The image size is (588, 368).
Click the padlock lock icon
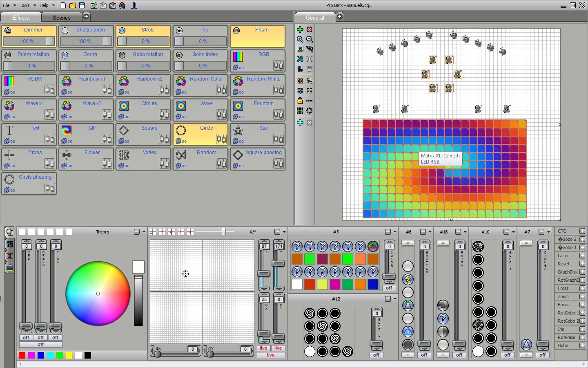coord(300,101)
